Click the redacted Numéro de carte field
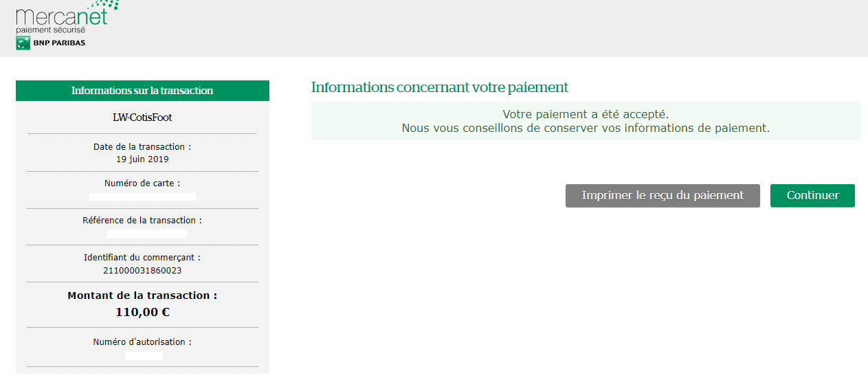Image resolution: width=868 pixels, height=391 pixels. pyautogui.click(x=142, y=197)
